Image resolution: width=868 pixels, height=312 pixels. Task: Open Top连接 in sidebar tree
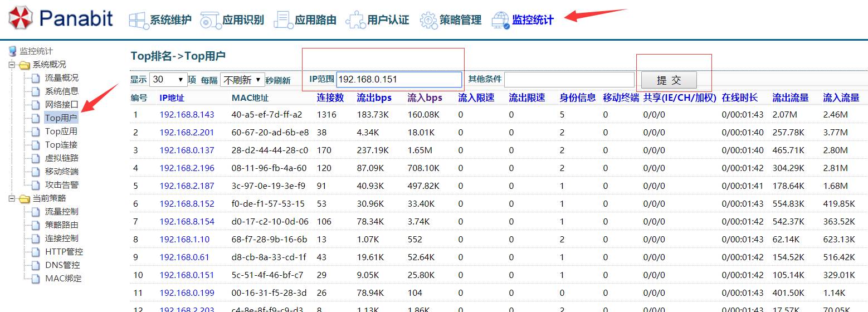61,145
